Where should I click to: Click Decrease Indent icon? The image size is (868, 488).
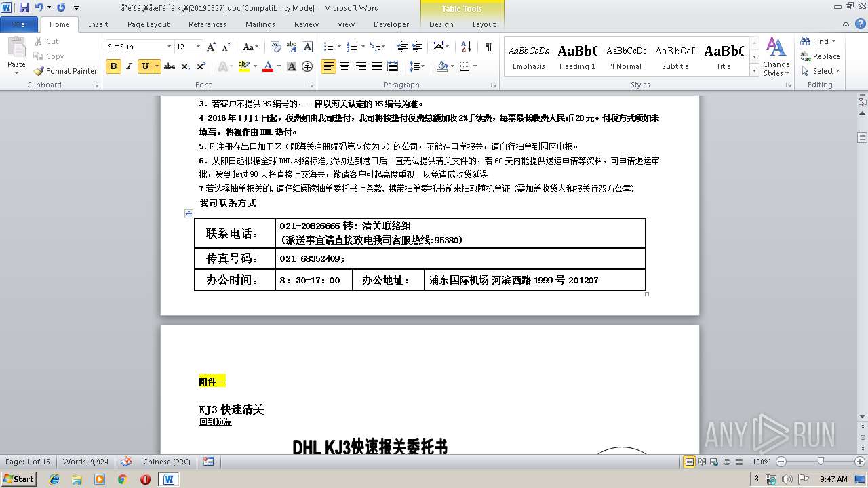[x=402, y=47]
